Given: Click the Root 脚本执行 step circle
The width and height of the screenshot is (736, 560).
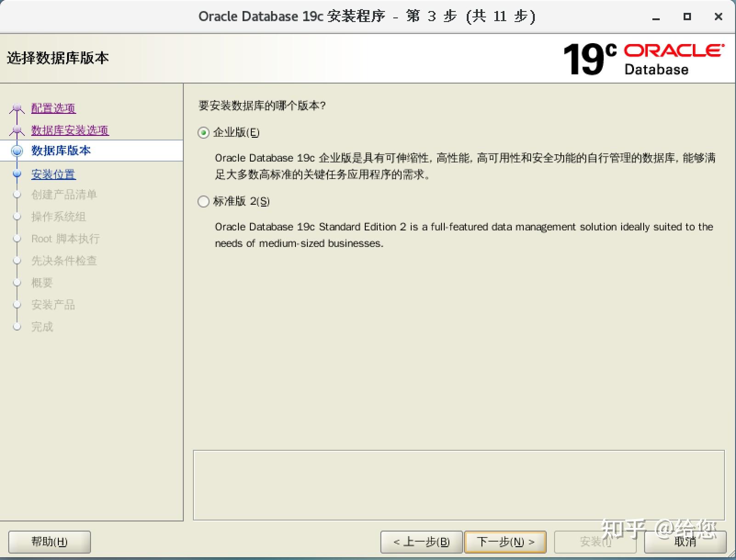Looking at the screenshot, I should pos(17,239).
